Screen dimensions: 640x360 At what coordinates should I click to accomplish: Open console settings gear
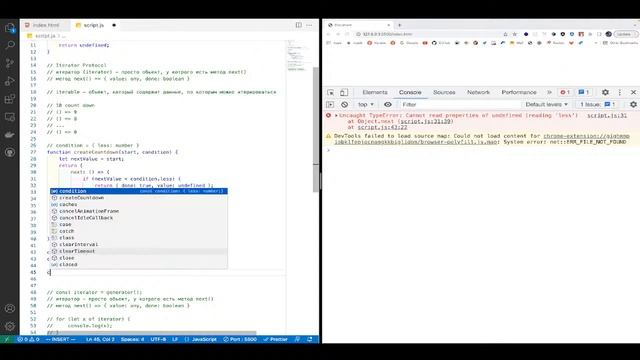(x=633, y=104)
